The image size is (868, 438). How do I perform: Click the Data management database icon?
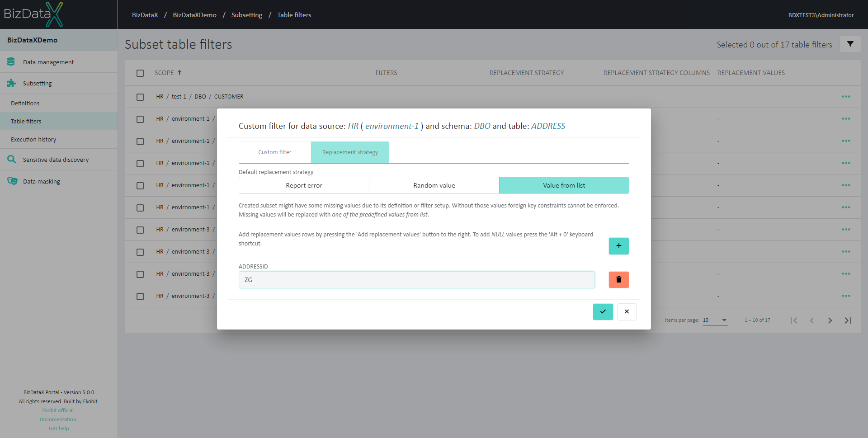coord(11,62)
